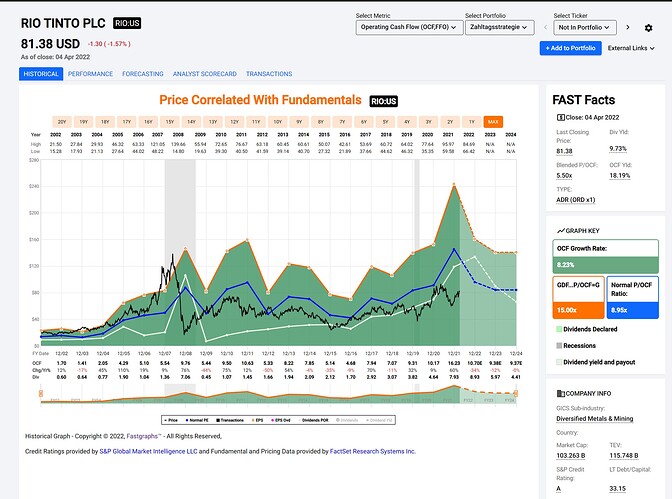Image resolution: width=672 pixels, height=499 pixels.
Task: Click the dollar icon beside Close date
Action: 560,117
